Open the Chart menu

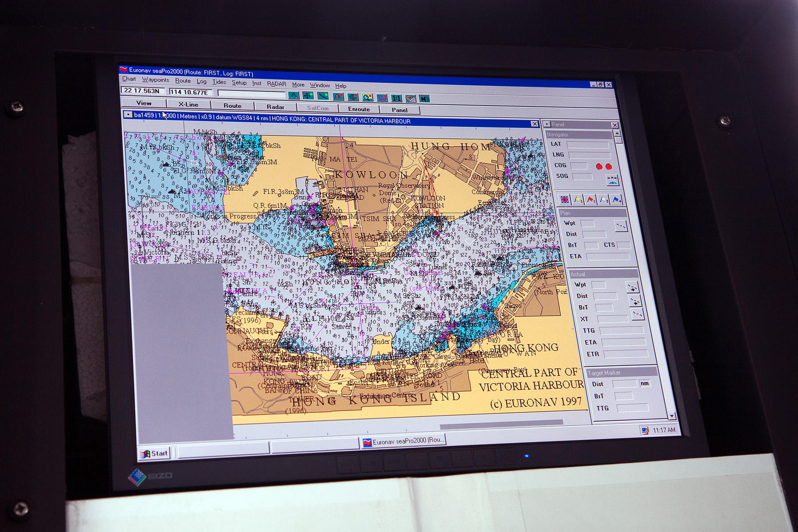129,79
